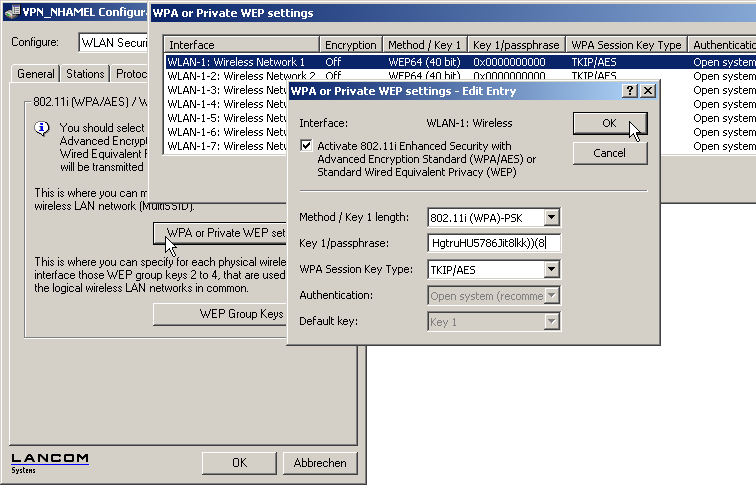Screen dimensions: 756x485
Task: Toggle Activate 802.11i Enhanced Security checkbox
Action: (307, 146)
